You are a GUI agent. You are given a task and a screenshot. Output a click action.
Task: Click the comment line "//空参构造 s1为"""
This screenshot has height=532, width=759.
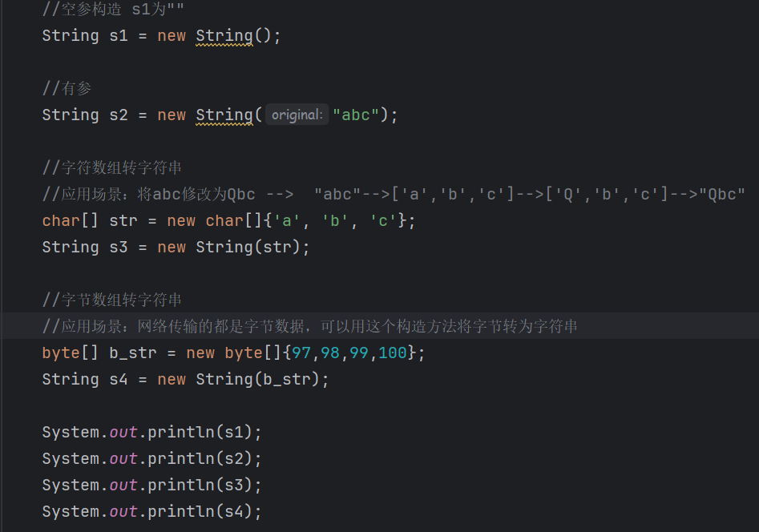click(113, 9)
